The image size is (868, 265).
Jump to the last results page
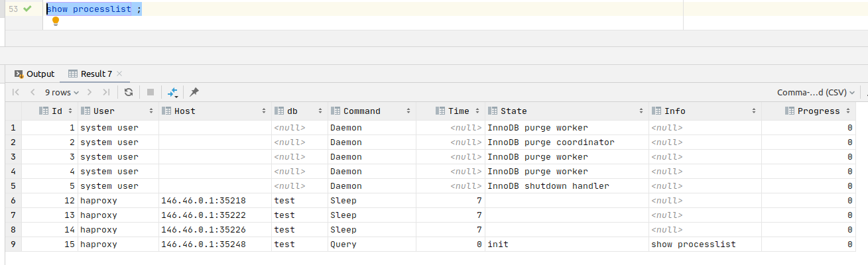pyautogui.click(x=106, y=92)
